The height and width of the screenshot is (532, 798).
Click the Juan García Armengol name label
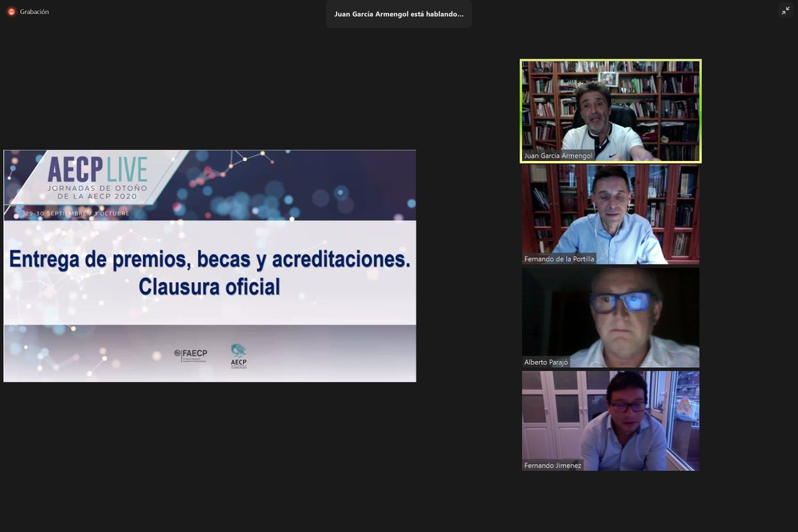coord(559,156)
